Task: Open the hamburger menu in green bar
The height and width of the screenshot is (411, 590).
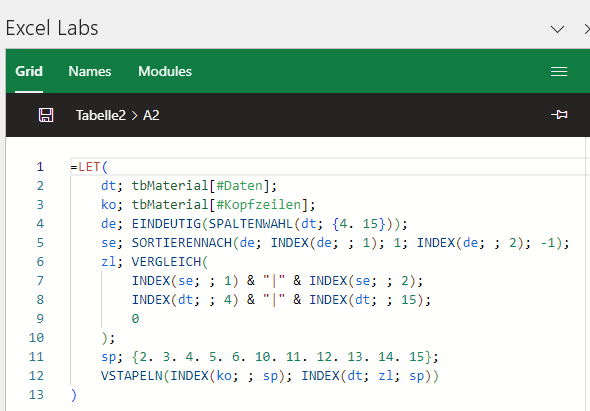Action: point(559,72)
